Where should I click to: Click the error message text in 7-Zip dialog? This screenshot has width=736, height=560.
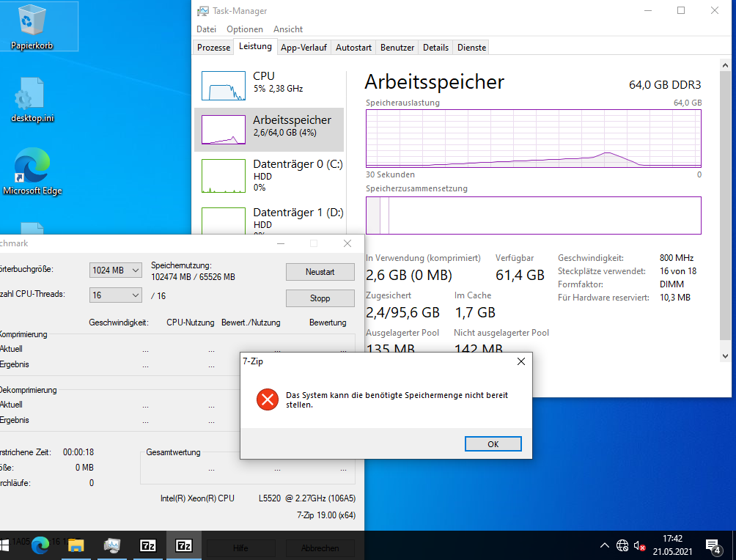pos(397,399)
